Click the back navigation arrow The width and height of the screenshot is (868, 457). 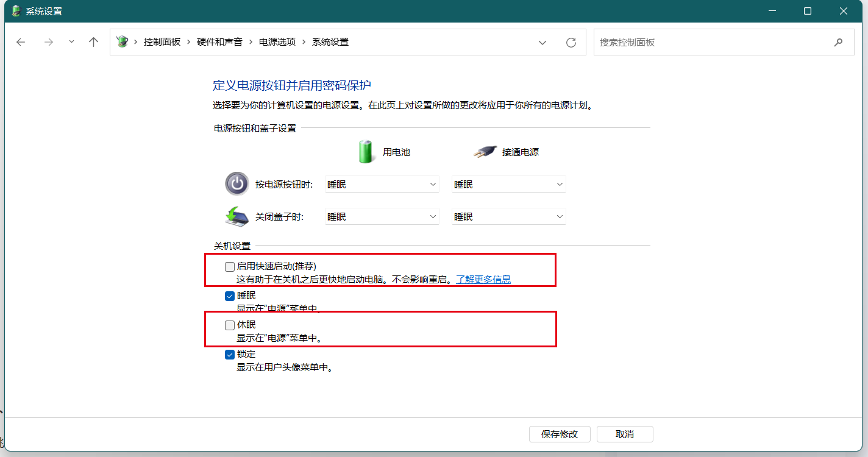coord(21,42)
